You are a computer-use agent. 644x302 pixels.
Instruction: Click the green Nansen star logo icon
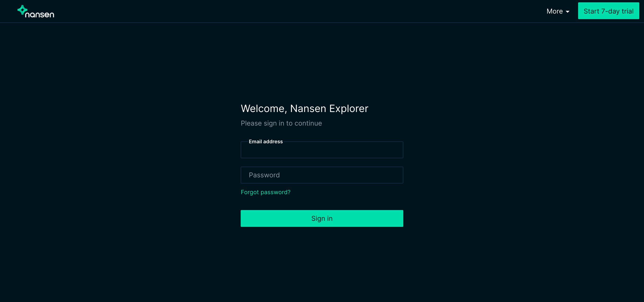point(22,10)
